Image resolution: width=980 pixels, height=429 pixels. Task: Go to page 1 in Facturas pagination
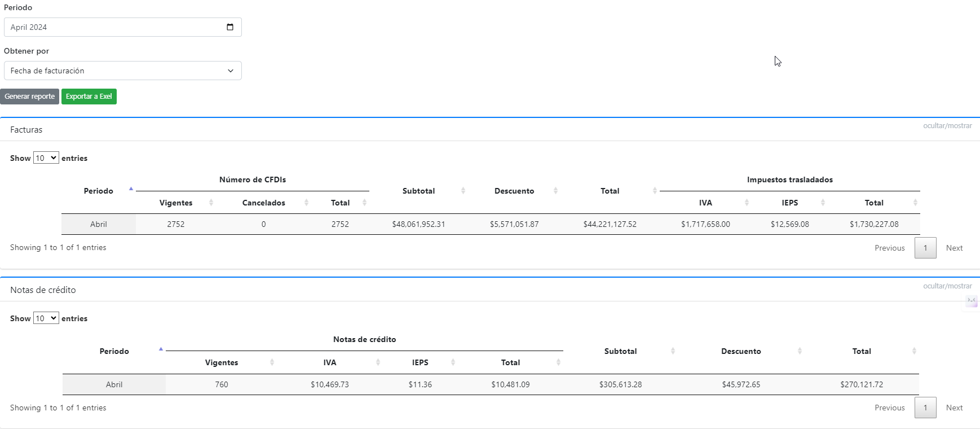[925, 248]
